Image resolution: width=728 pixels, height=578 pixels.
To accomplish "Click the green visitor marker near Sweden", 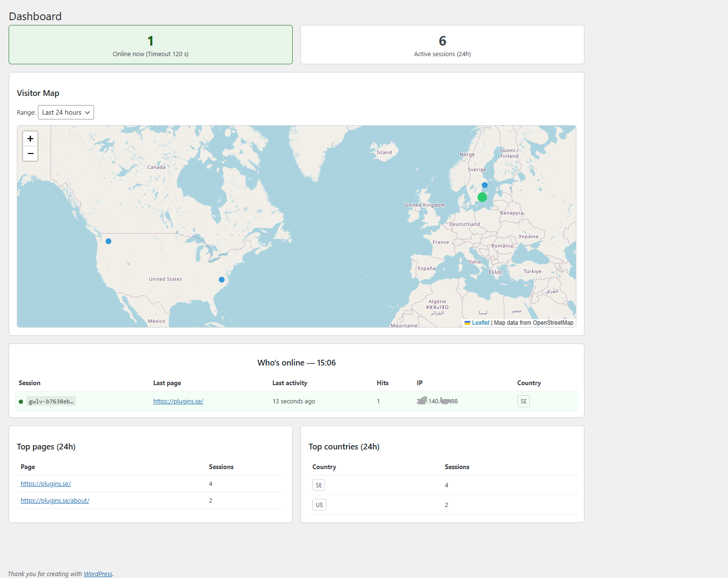I will point(482,197).
